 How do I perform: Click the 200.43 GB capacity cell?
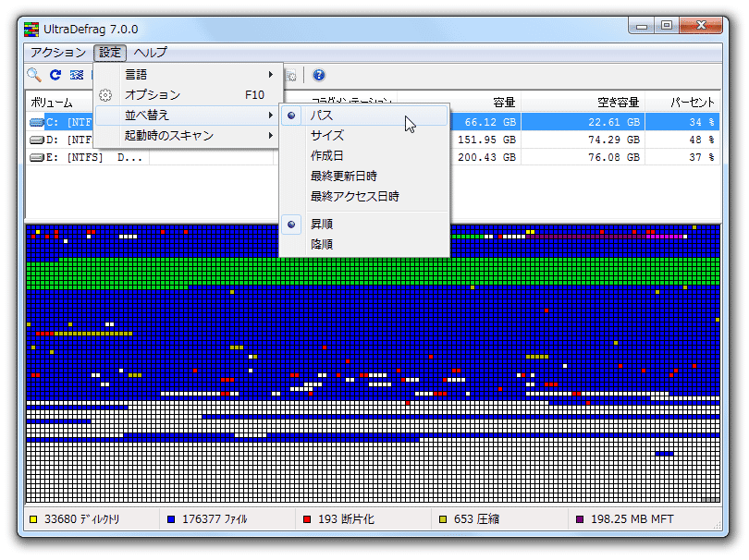(x=486, y=157)
